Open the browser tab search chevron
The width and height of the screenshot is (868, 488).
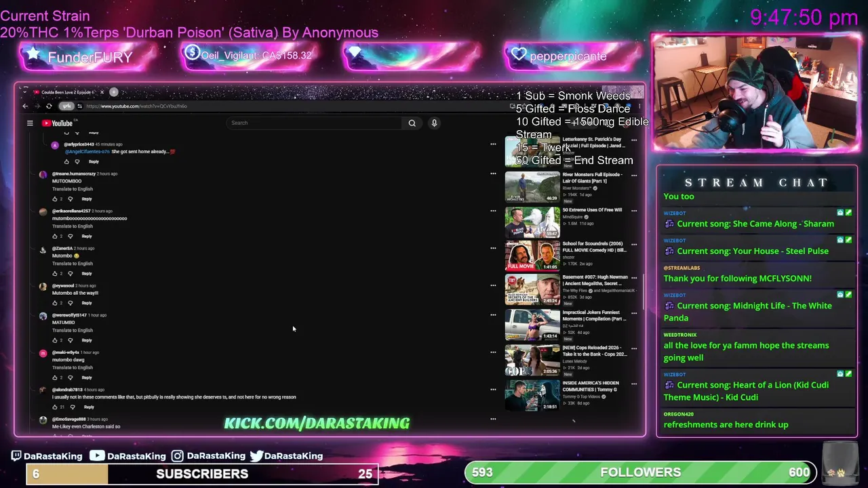point(25,92)
